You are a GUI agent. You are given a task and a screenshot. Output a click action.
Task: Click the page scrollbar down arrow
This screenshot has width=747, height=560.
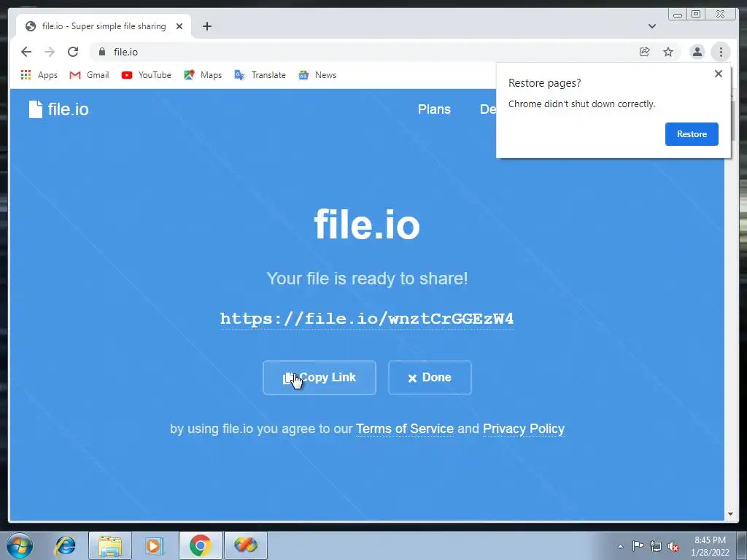(x=730, y=514)
